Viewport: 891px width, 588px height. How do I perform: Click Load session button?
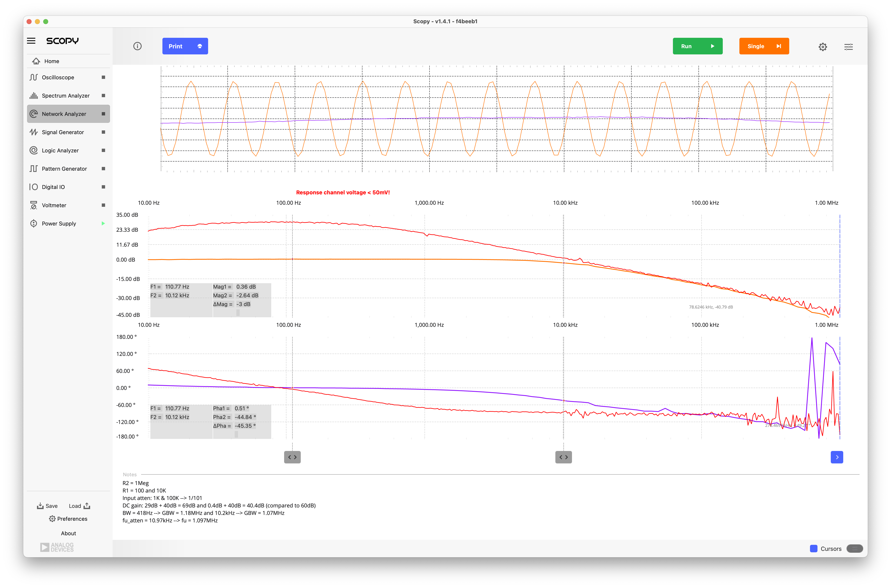[x=80, y=506]
